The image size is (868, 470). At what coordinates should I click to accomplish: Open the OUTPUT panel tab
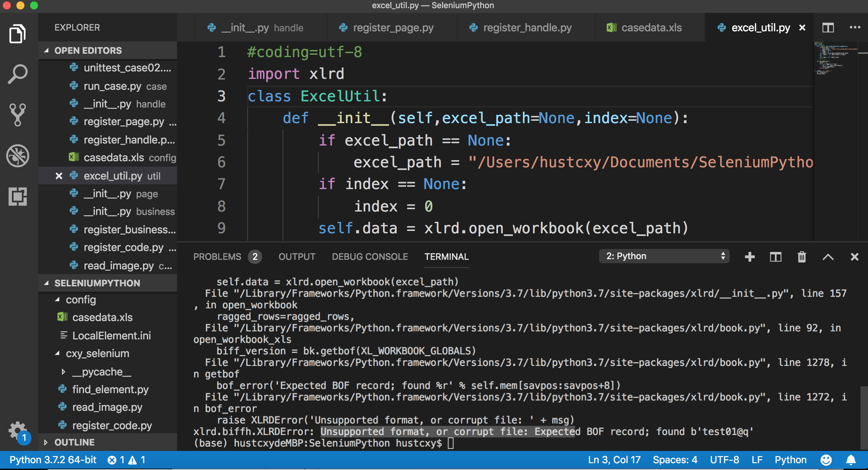click(297, 257)
